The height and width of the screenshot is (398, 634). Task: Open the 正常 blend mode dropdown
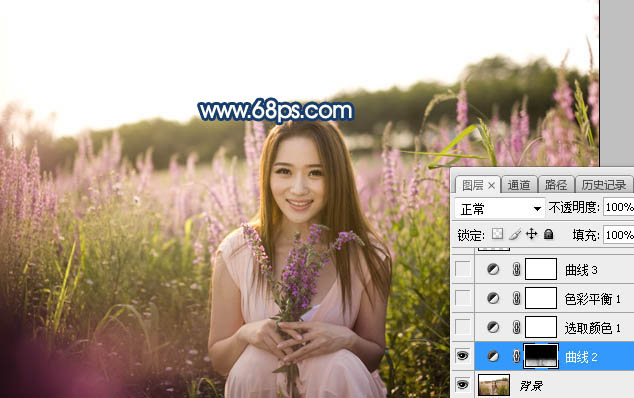pyautogui.click(x=500, y=209)
